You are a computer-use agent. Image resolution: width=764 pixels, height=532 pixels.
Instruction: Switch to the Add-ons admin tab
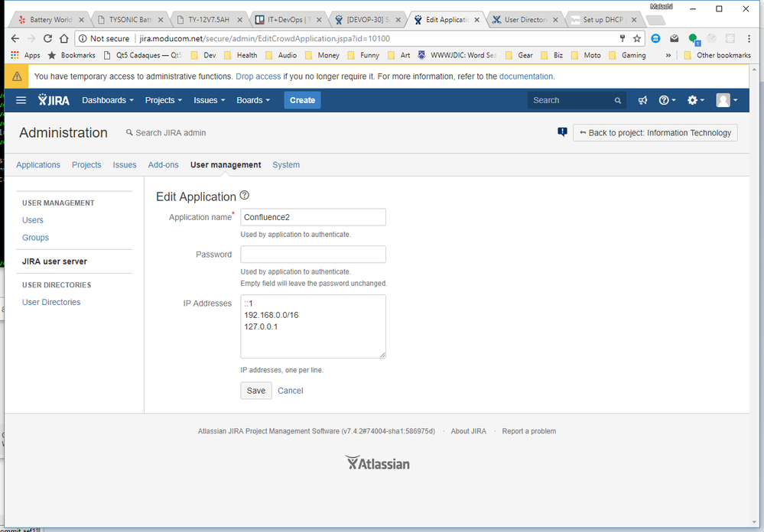(163, 164)
